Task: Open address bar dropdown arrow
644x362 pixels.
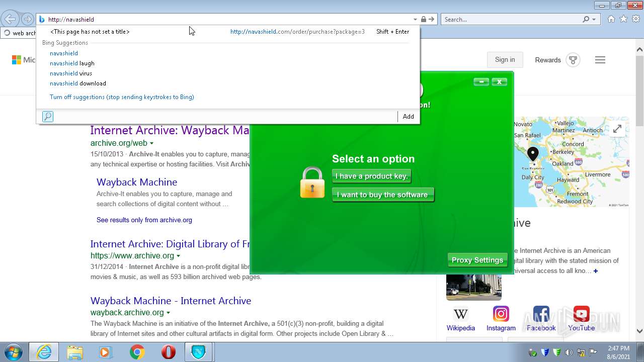Action: click(x=415, y=19)
